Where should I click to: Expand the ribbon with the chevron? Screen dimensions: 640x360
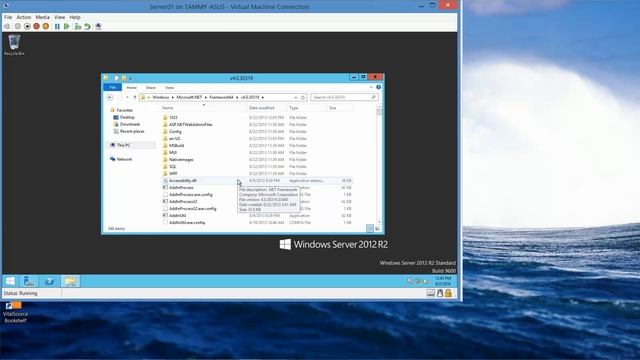[x=371, y=87]
